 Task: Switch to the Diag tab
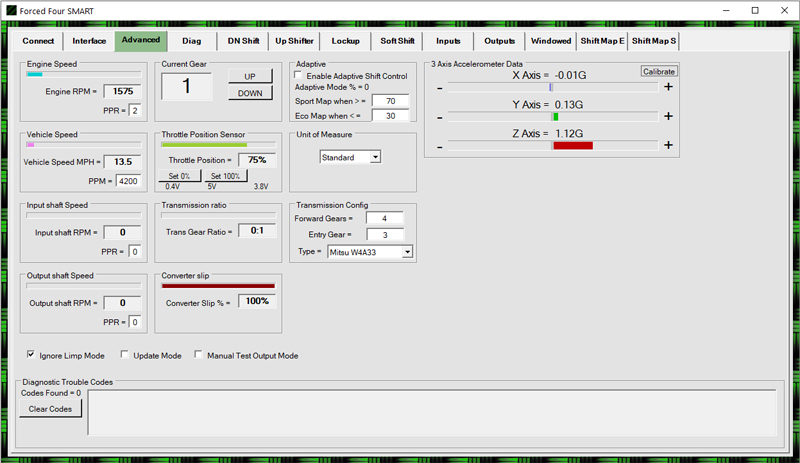tap(192, 41)
